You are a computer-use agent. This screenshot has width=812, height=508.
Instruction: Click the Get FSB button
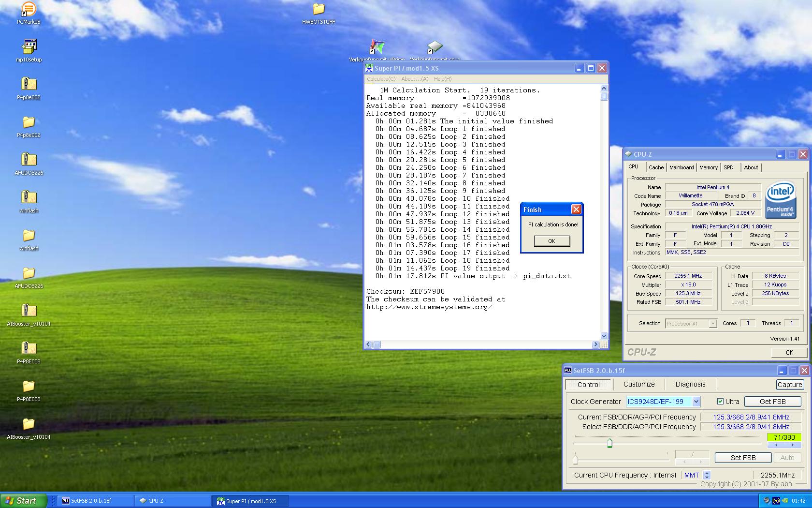coord(772,402)
